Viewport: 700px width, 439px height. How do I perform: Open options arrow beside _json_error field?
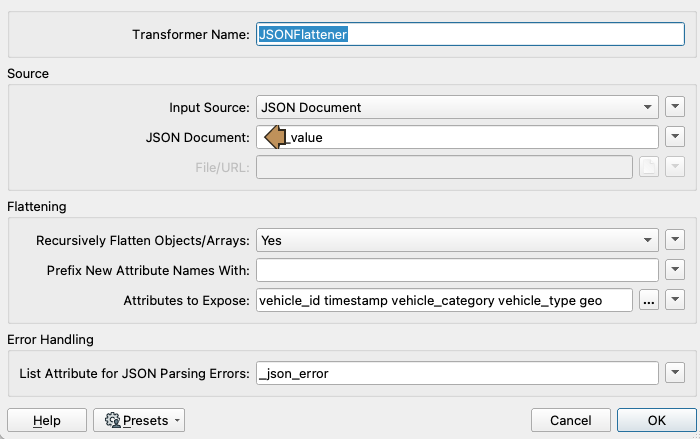(x=675, y=372)
